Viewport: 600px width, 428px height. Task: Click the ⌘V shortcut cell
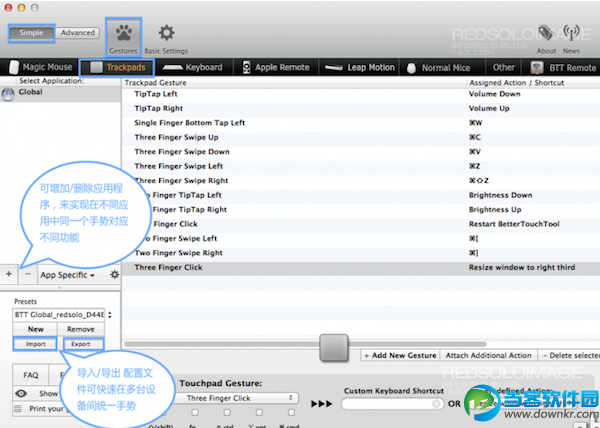pos(475,152)
